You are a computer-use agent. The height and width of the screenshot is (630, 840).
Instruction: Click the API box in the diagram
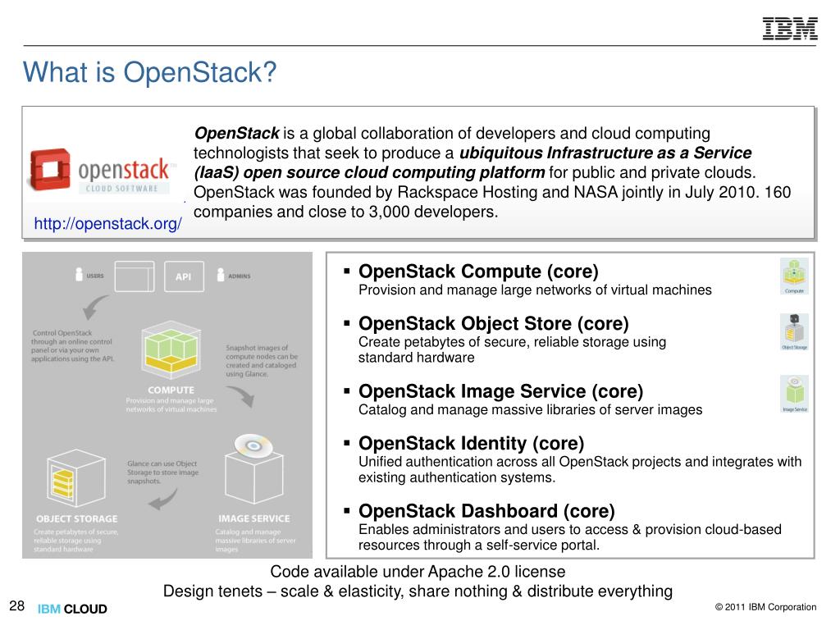(x=184, y=276)
